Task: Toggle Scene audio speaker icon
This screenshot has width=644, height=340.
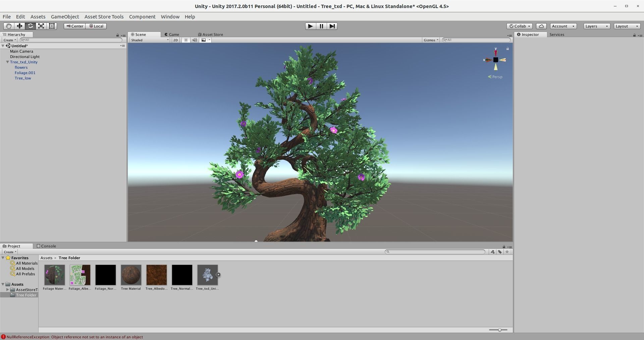Action: 195,40
